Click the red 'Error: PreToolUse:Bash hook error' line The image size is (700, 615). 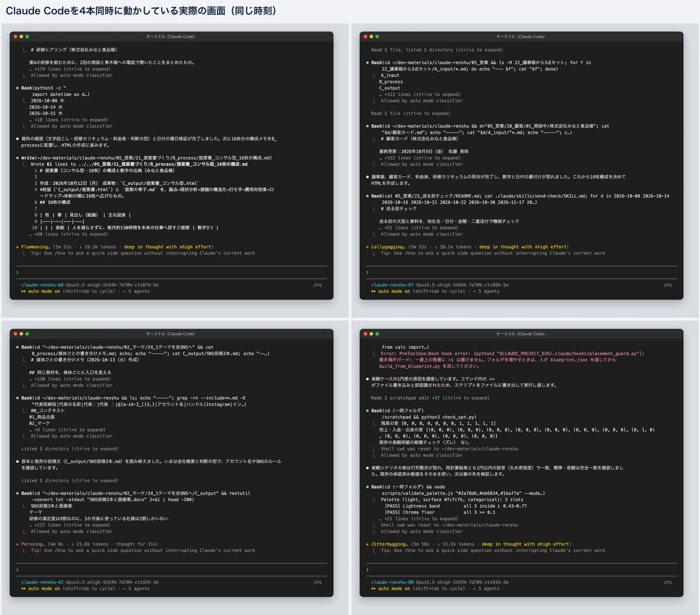point(512,354)
